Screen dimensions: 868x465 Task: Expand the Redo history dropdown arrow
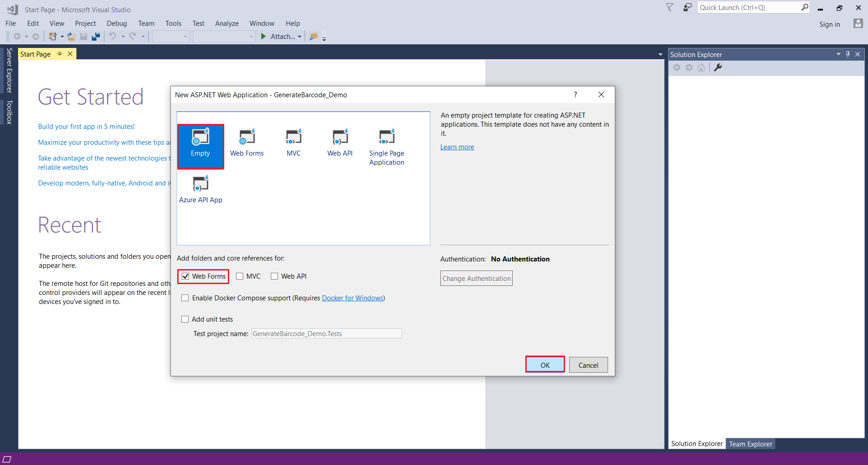[143, 37]
